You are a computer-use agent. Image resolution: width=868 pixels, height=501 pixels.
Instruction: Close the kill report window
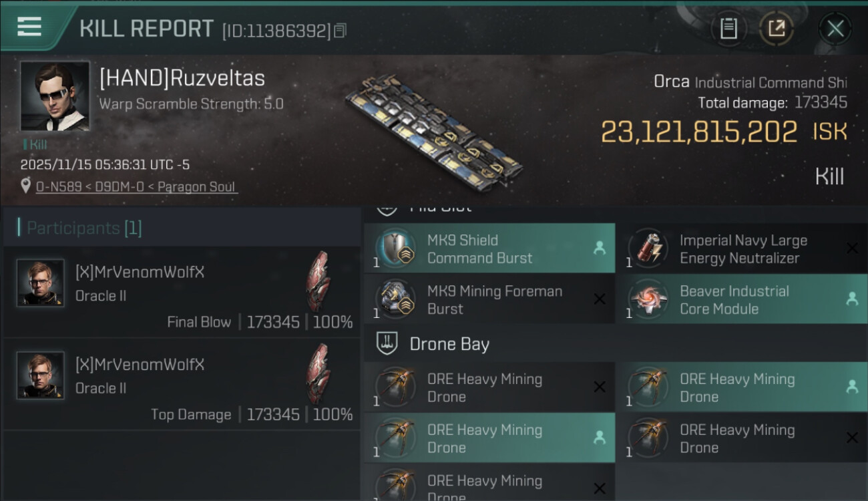[x=835, y=28]
